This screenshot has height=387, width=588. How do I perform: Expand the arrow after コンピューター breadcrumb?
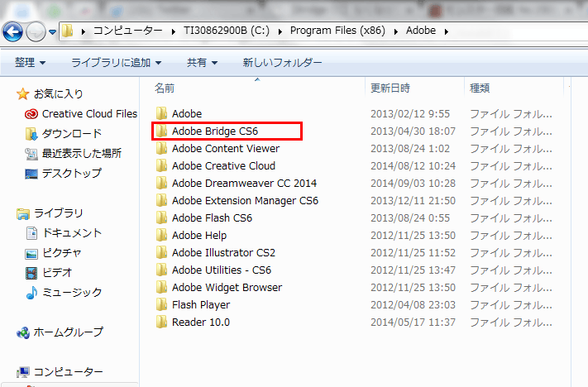click(x=173, y=31)
